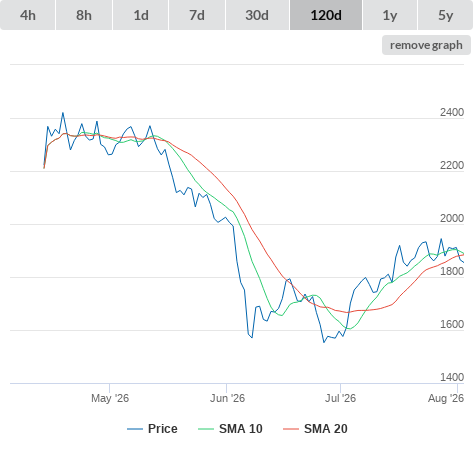This screenshot has width=474, height=455.
Task: Click the Aug '26 axis label
Action: (446, 398)
